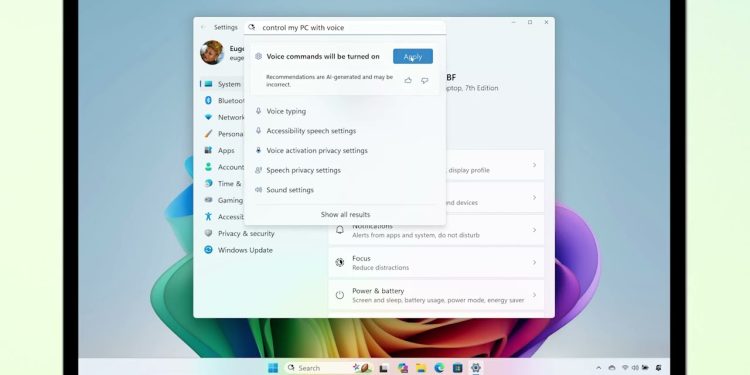Image resolution: width=750 pixels, height=375 pixels.
Task: Click the microphone icon beside Accessibility speech settings
Action: [x=258, y=131]
